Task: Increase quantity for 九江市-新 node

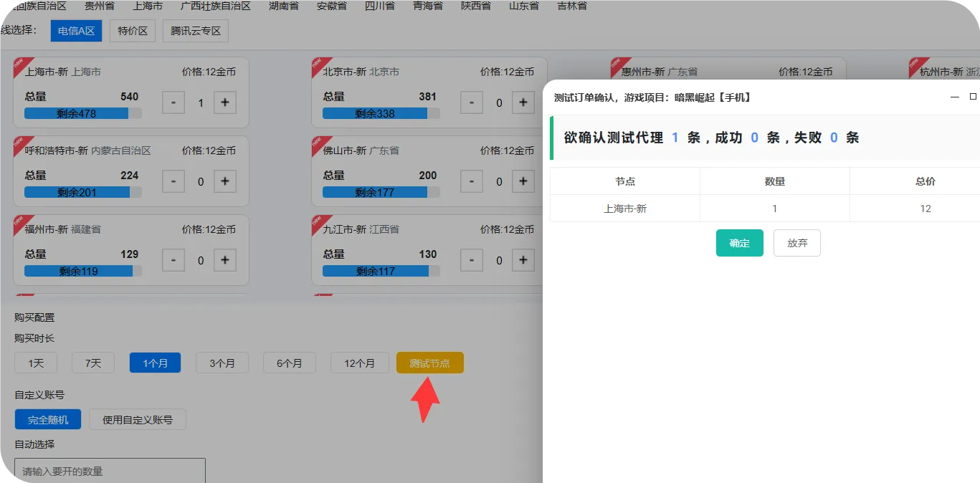Action: coord(523,260)
